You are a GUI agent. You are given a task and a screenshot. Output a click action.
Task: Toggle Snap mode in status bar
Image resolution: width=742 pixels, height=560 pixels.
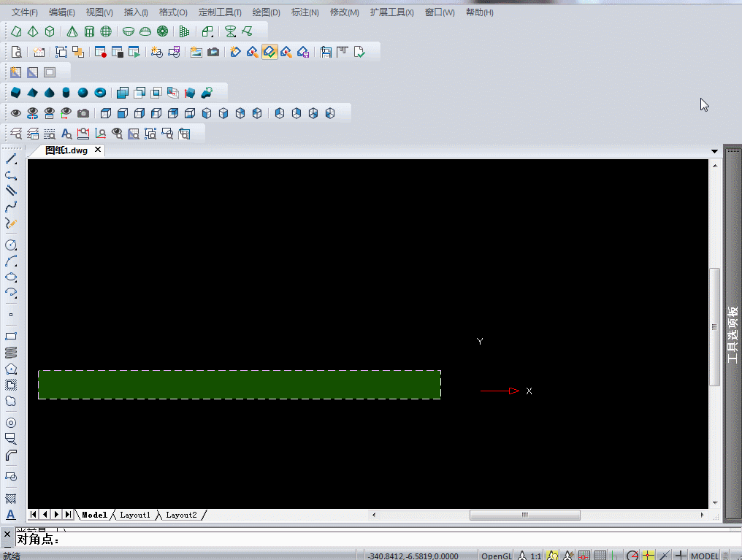coord(584,556)
